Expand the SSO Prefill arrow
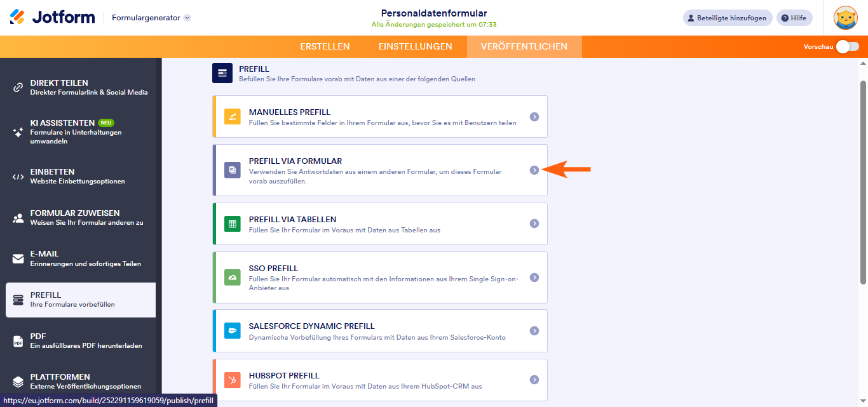The image size is (868, 407). 534,277
